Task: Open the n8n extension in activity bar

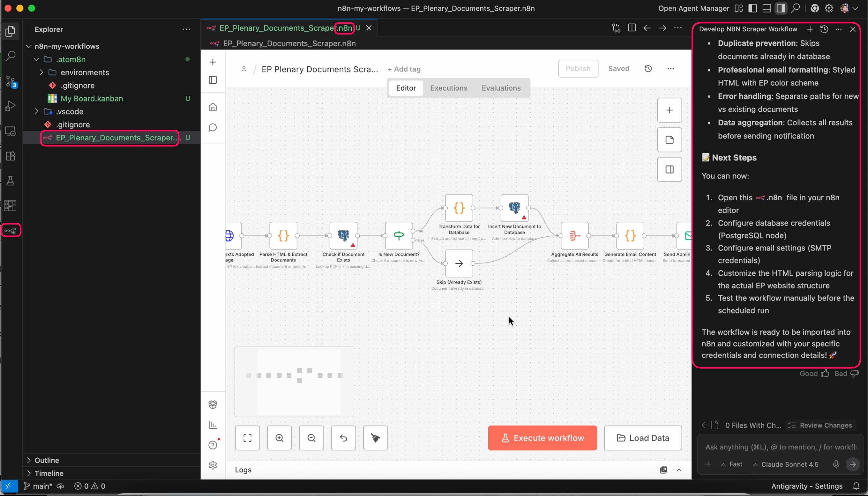Action: coord(11,231)
